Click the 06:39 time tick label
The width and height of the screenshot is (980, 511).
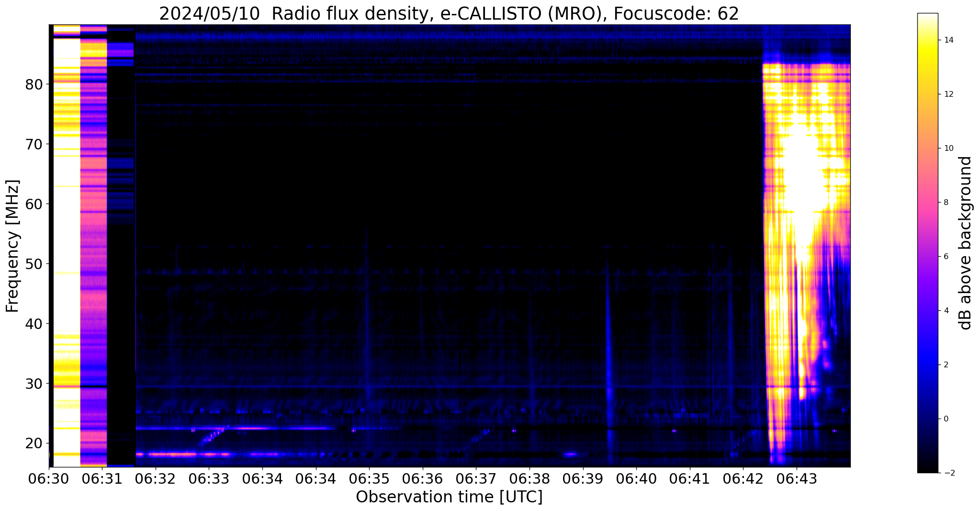point(583,479)
